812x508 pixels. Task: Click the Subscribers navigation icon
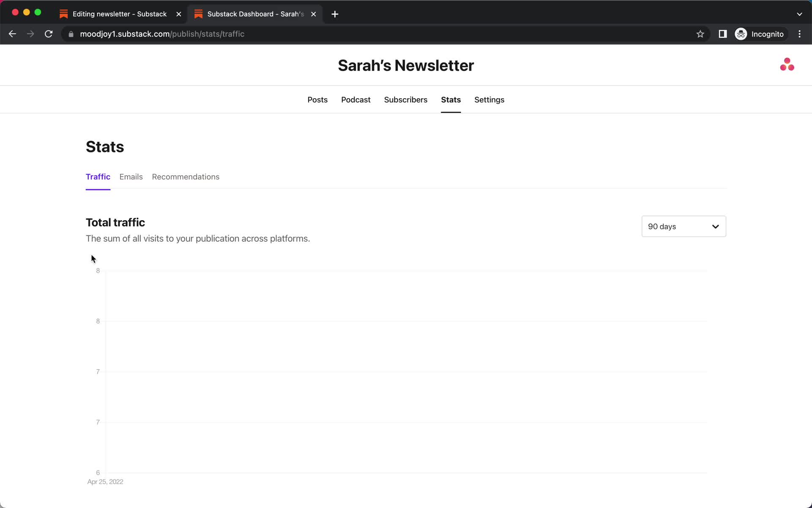(x=406, y=99)
